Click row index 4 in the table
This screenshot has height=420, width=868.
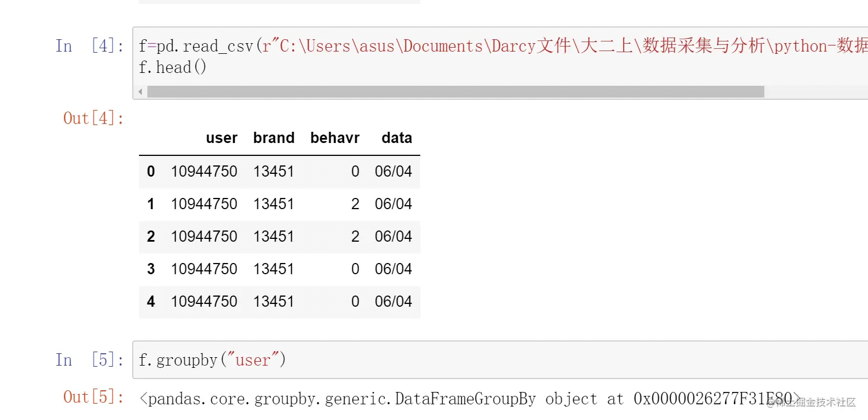coord(151,302)
